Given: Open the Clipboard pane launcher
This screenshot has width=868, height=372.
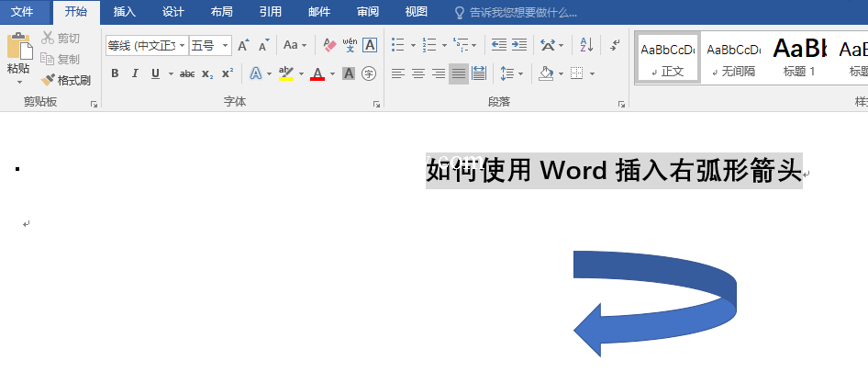Looking at the screenshot, I should coord(95,104).
